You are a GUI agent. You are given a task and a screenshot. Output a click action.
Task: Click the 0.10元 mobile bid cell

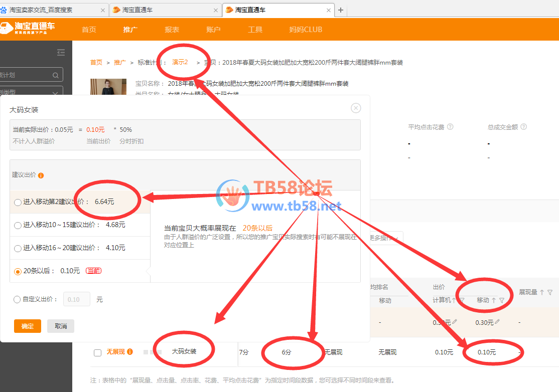click(487, 352)
